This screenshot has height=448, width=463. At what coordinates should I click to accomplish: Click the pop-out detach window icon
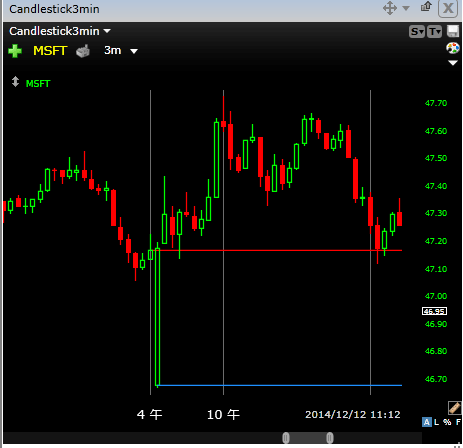(426, 7)
